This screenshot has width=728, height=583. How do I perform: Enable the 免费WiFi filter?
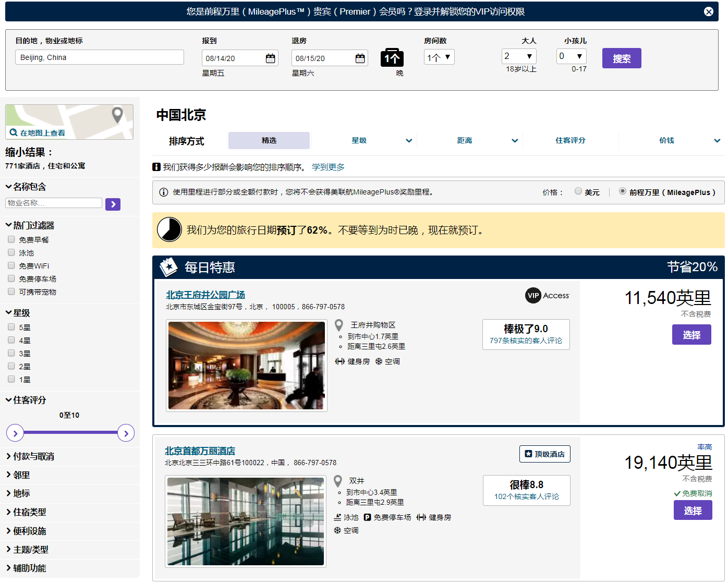pos(11,265)
